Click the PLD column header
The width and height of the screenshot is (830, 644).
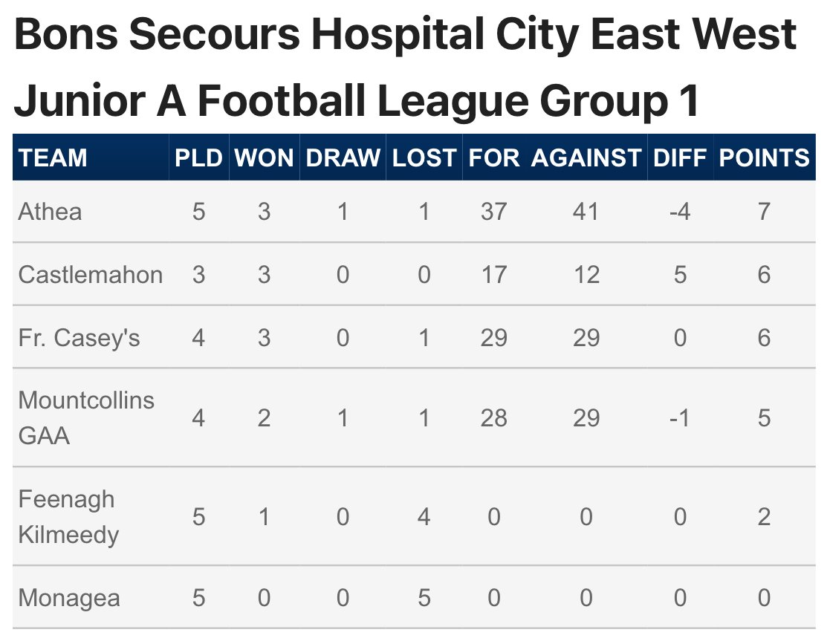(198, 157)
